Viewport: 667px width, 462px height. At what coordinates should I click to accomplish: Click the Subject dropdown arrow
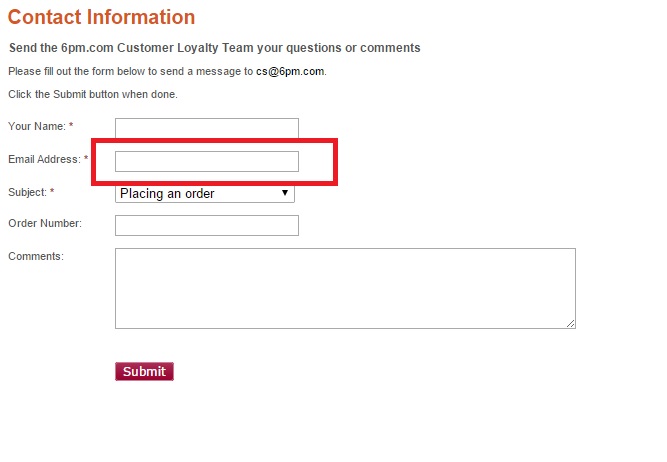coord(285,193)
